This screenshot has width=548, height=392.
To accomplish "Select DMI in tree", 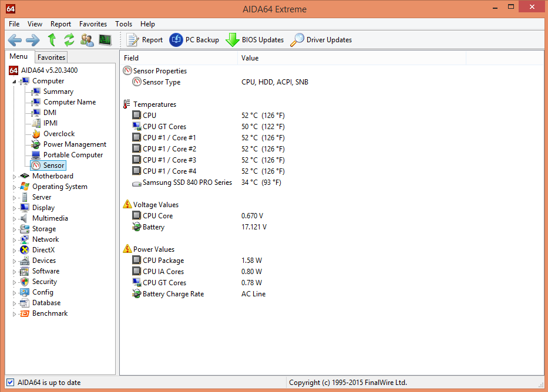I will [49, 113].
